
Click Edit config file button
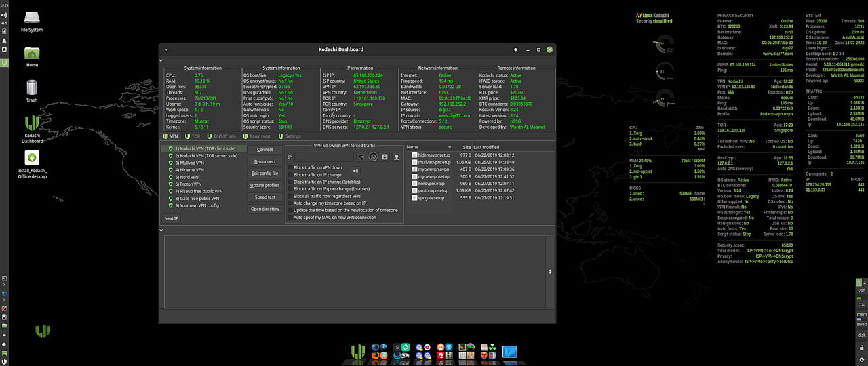[264, 174]
